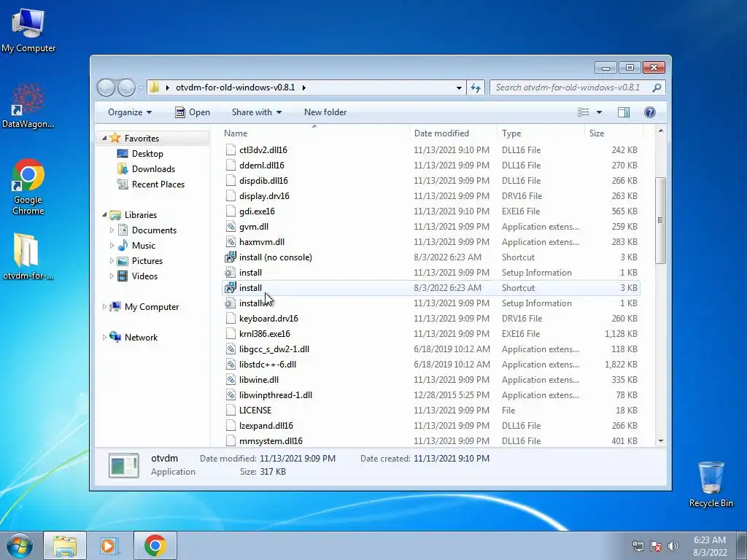Click the Windows Start orb
747x560 pixels.
click(x=19, y=545)
